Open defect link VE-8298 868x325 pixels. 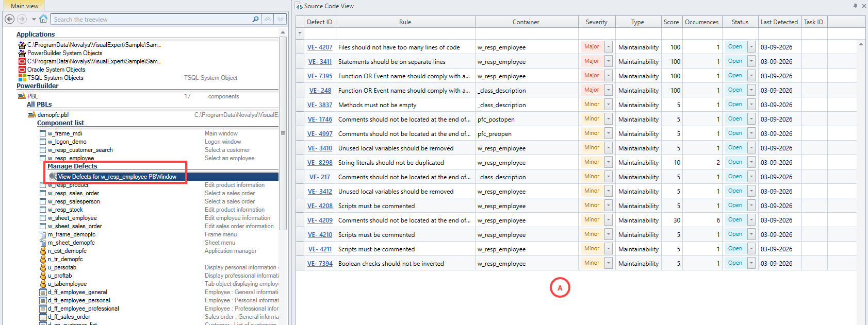click(x=320, y=163)
